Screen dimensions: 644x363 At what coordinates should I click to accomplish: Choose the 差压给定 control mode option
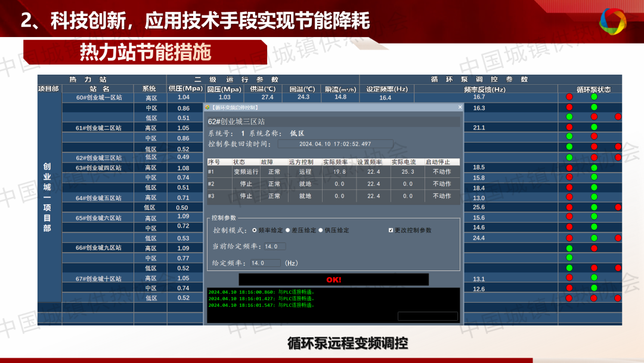[x=287, y=230]
